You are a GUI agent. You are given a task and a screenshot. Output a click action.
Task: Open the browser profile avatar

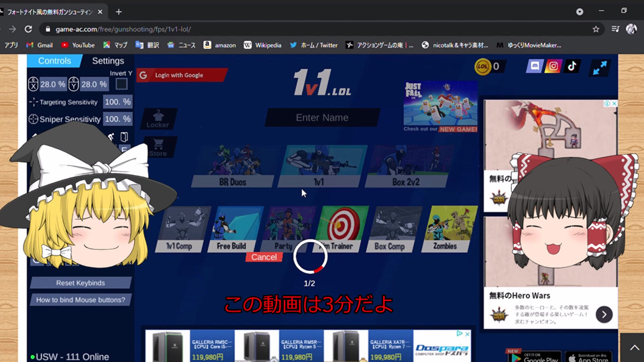tap(631, 29)
